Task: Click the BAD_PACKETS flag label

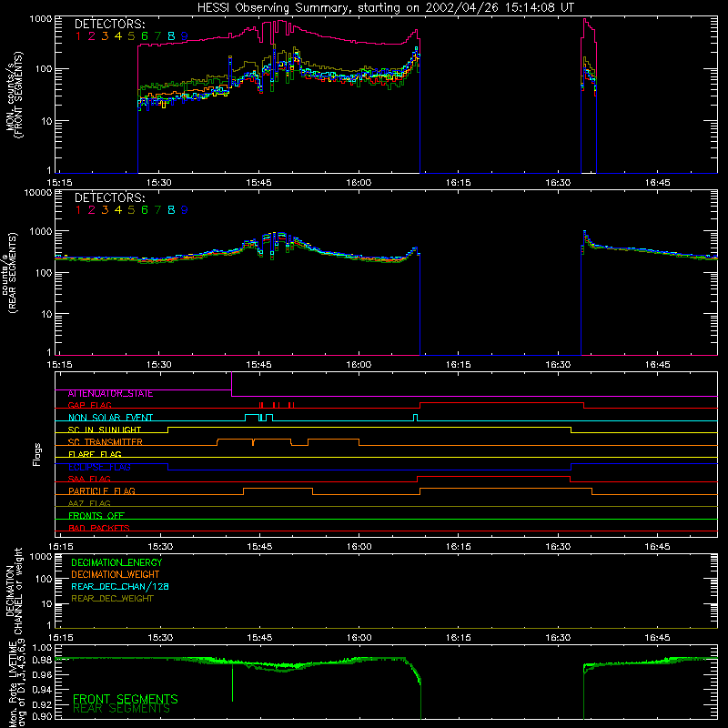Action: tap(99, 529)
